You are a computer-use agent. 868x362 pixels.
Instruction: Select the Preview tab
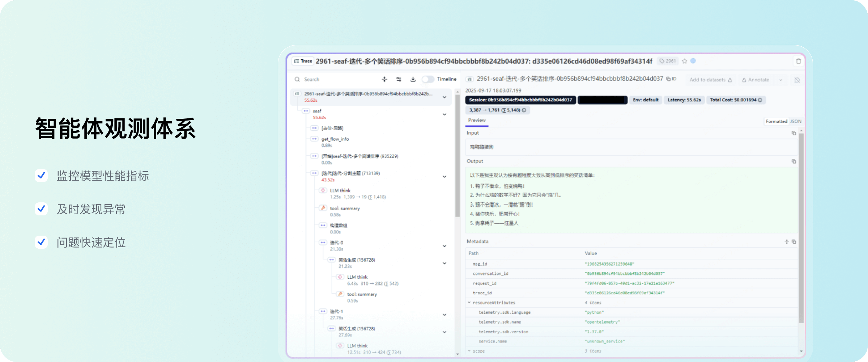click(x=477, y=121)
